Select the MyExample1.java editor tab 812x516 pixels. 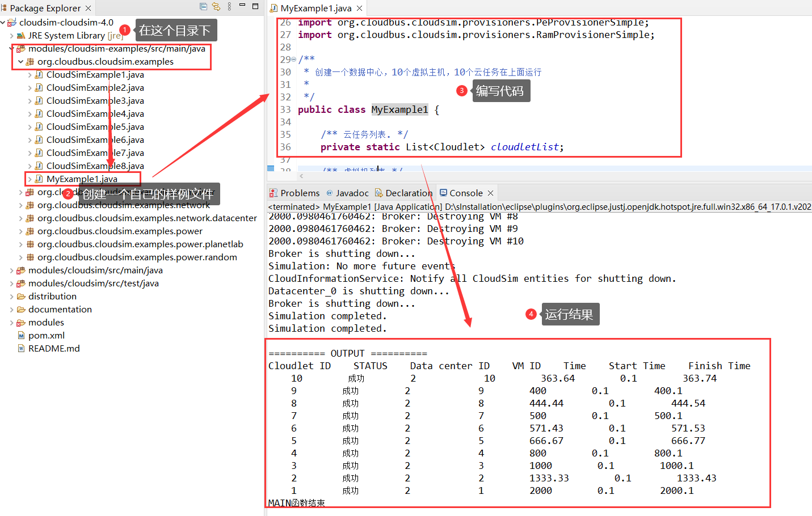pos(316,8)
